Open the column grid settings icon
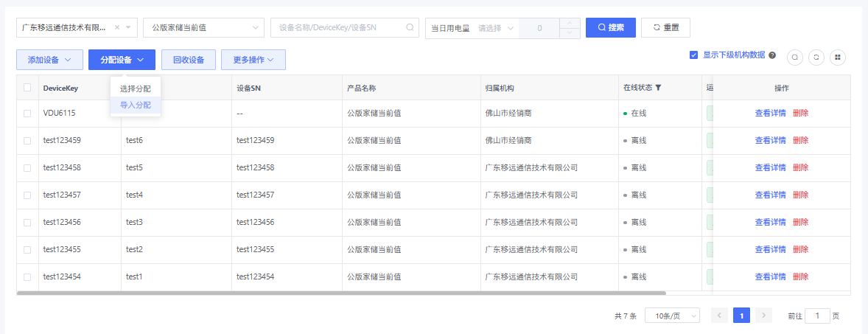Viewport: 868px width, 334px height. (837, 58)
